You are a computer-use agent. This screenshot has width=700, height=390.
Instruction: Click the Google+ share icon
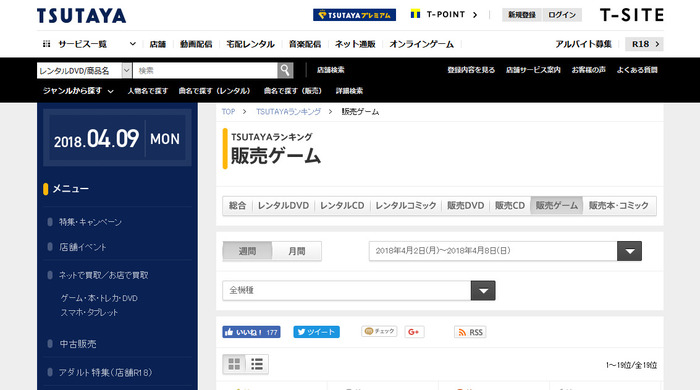tap(414, 332)
